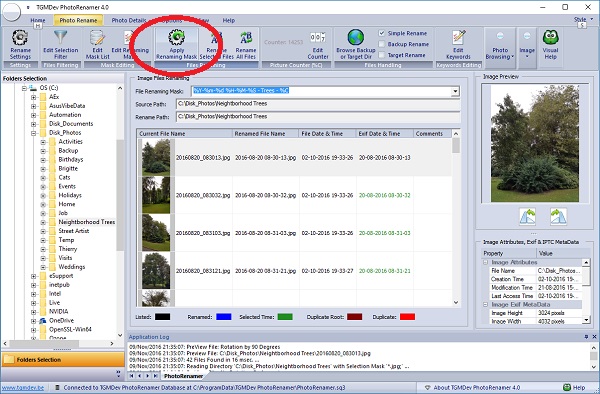600x394 pixels.
Task: Collapse Image Exif MetaData group
Action: 486,304
